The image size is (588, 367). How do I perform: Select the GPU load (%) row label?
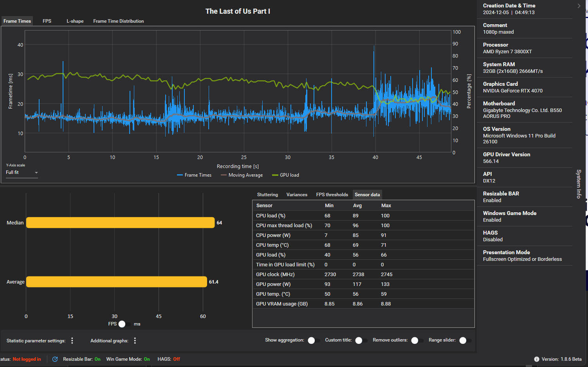(271, 255)
